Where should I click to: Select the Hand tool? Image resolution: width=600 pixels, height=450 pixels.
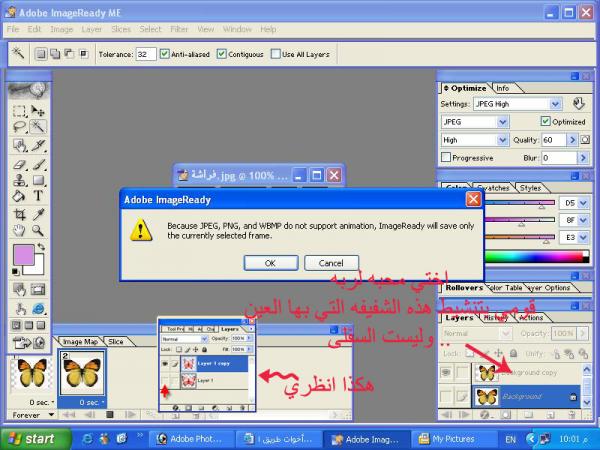20,230
